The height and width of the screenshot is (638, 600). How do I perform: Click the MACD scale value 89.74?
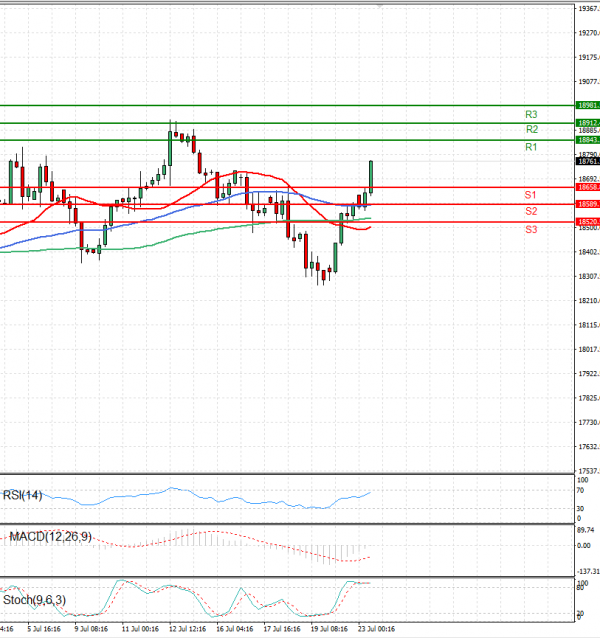[586, 530]
